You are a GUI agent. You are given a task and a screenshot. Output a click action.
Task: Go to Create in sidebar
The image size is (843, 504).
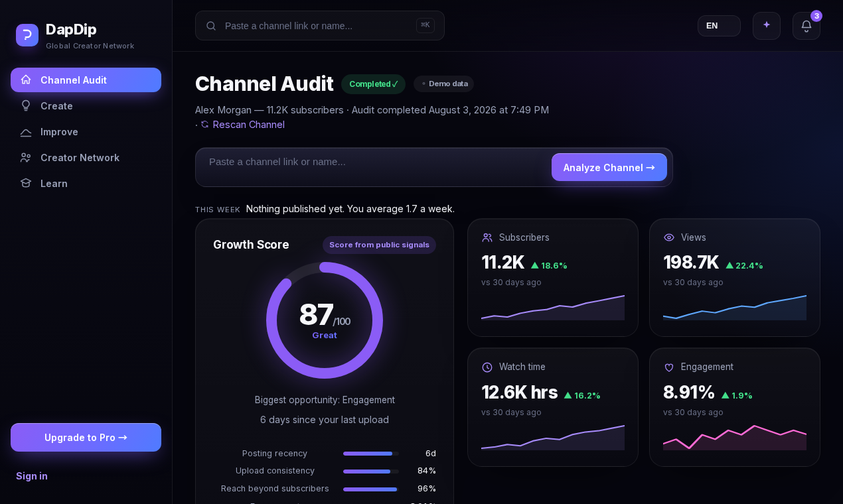coord(86,105)
